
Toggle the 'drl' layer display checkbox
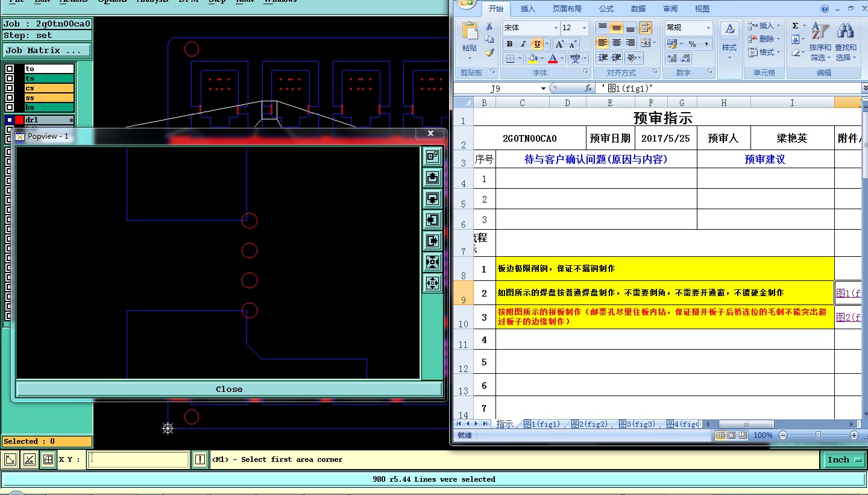pyautogui.click(x=10, y=120)
